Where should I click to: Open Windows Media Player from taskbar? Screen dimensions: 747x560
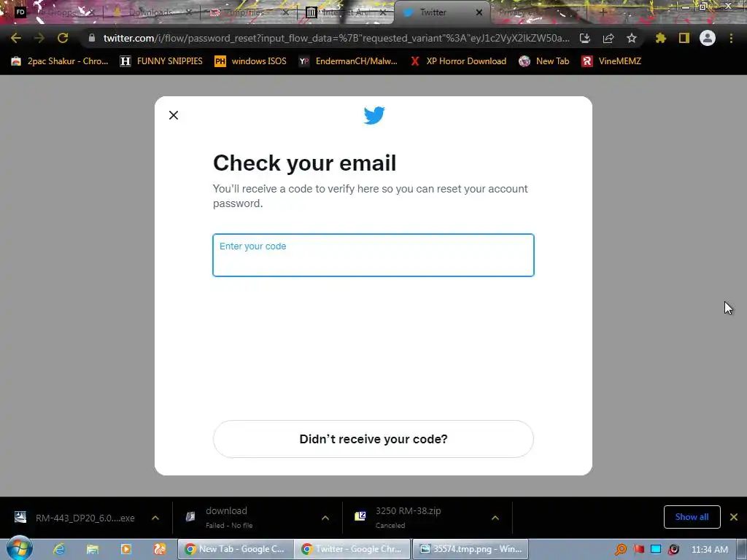(x=126, y=549)
